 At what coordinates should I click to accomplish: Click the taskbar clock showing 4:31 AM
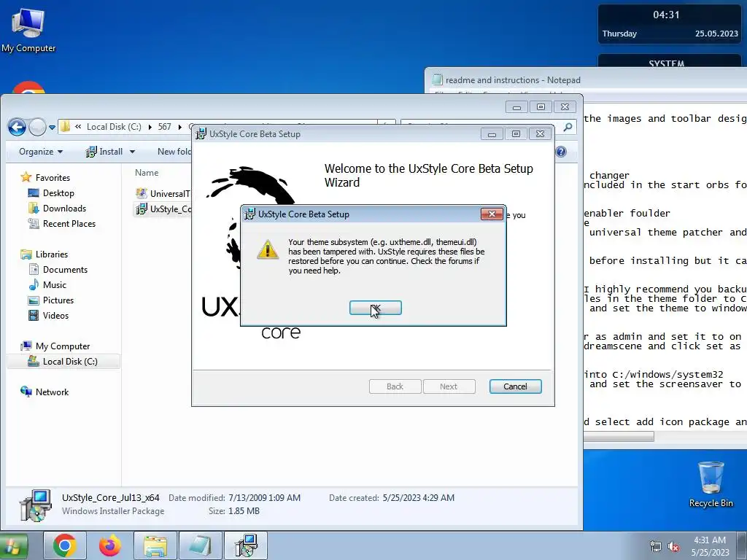tap(710, 546)
